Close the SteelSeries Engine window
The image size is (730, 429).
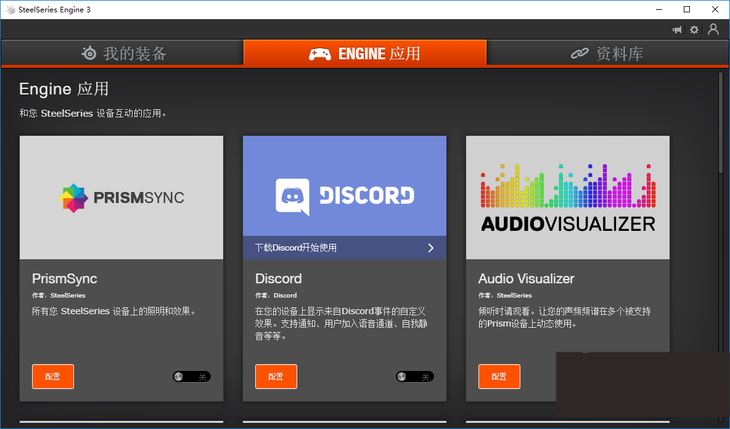[x=715, y=9]
